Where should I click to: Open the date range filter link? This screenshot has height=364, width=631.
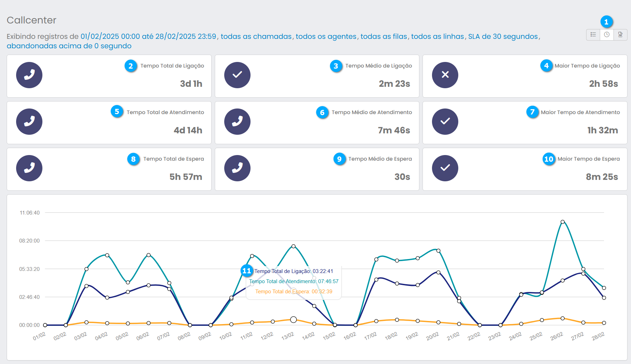coord(148,36)
